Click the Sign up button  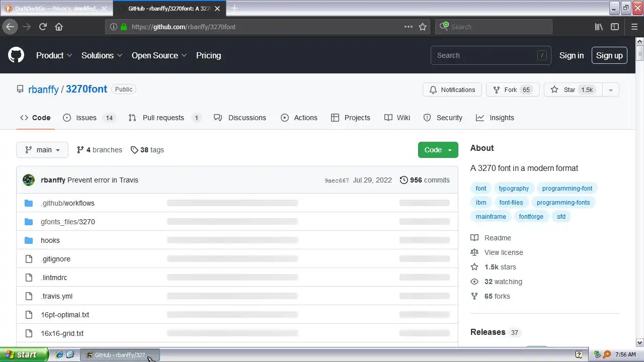(609, 55)
